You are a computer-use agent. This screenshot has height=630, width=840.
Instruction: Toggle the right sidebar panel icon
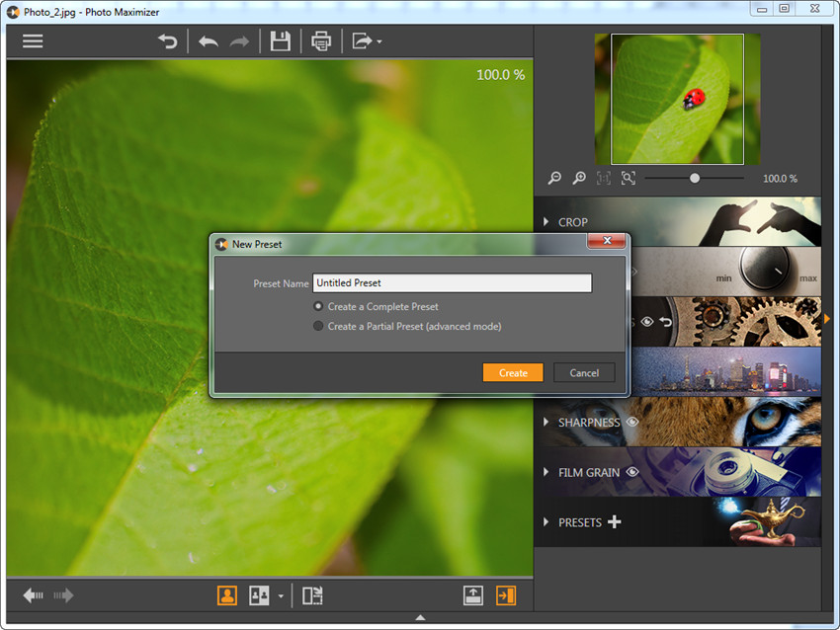tap(506, 595)
